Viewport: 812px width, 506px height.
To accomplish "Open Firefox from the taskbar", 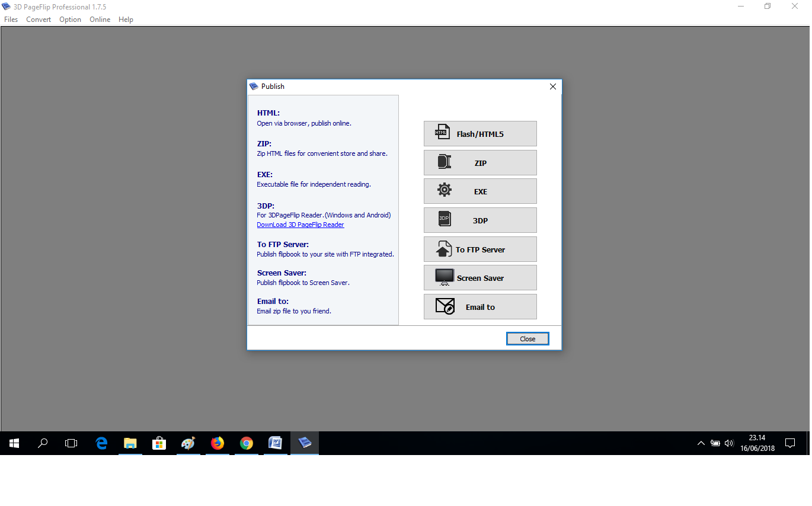I will coord(217,443).
